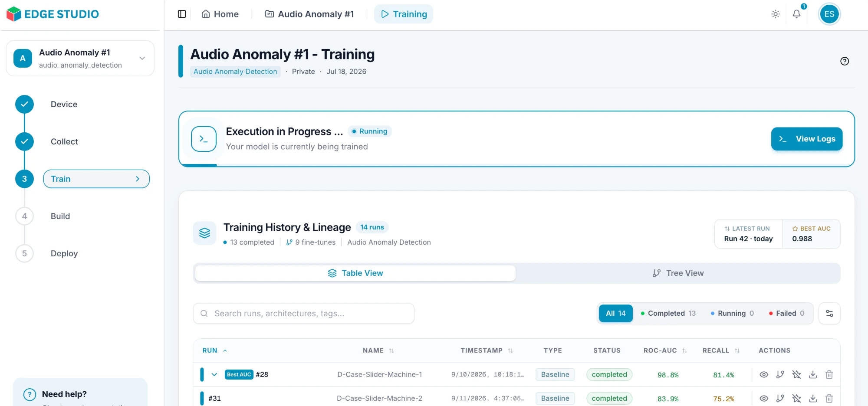Filter runs by Completed 13
The width and height of the screenshot is (868, 406).
(x=668, y=313)
